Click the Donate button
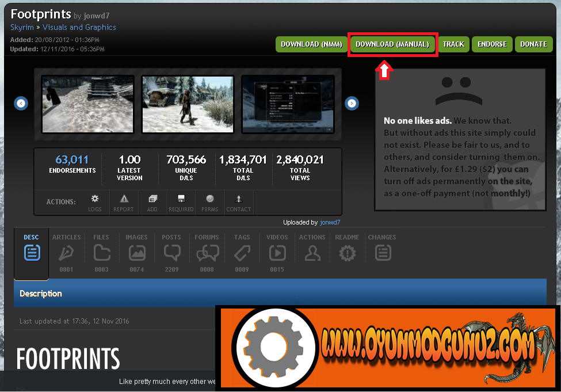Viewport: 561px width, 392px height. pyautogui.click(x=533, y=44)
